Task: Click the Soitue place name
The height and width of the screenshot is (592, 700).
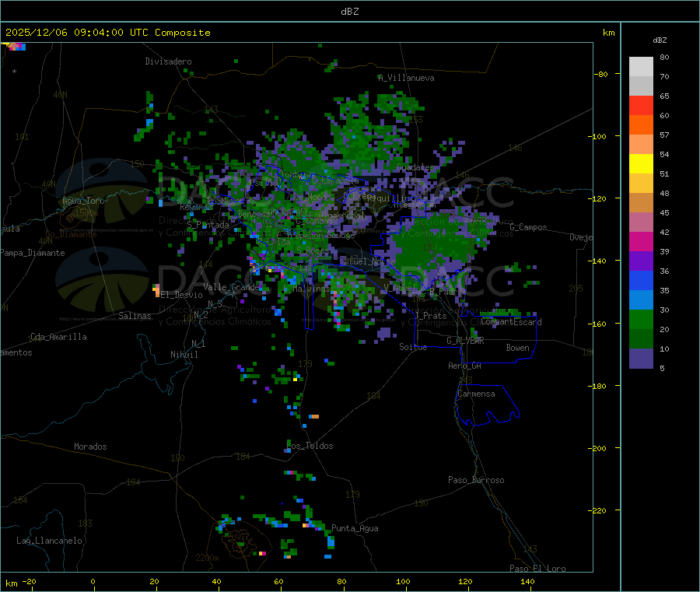Action: point(413,347)
